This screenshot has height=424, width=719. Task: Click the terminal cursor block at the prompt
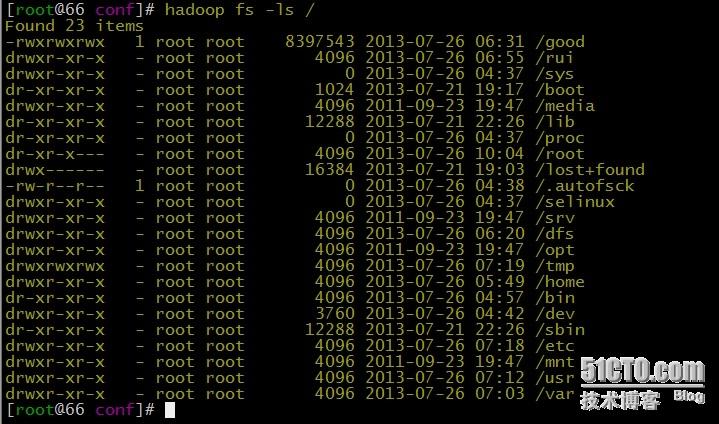(x=170, y=410)
